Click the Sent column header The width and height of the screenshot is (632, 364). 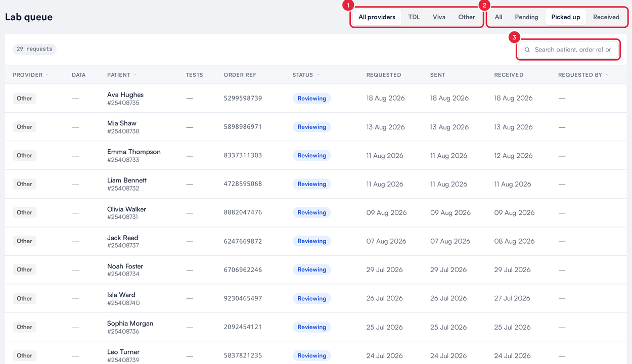pos(438,75)
